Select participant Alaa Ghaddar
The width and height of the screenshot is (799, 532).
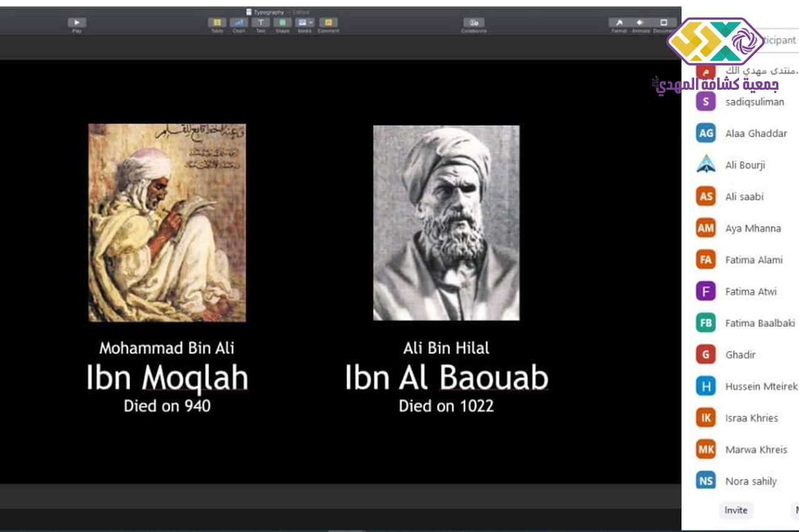coord(755,133)
